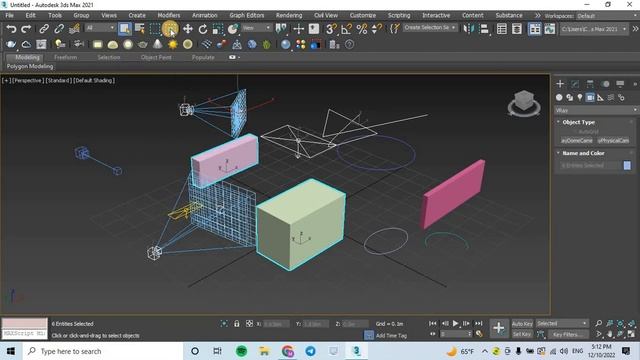
Task: Toggle the Percent Snap button
Action: [362, 29]
